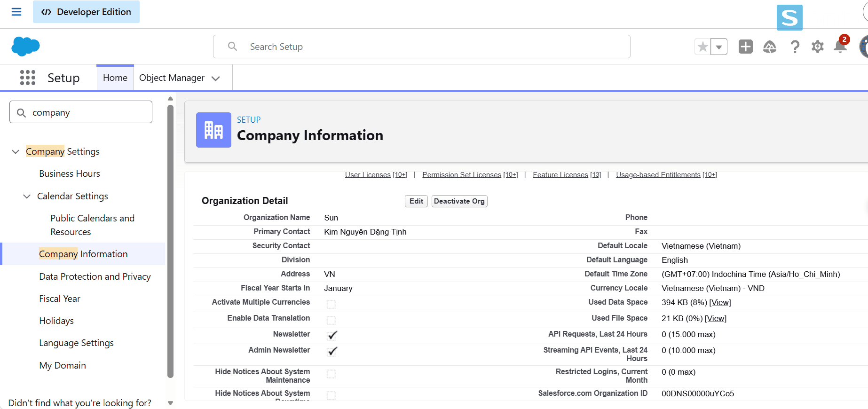Click the Deactivate Org button
The height and width of the screenshot is (409, 868).
459,201
